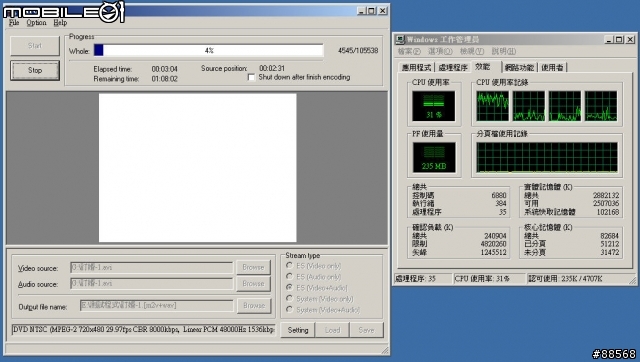
Task: Close the encoder window
Action: 382,11
